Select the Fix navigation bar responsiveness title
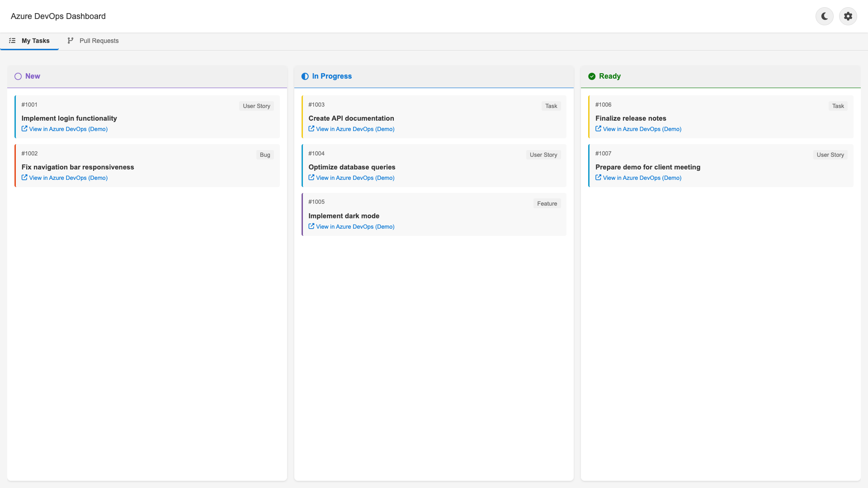 click(78, 167)
